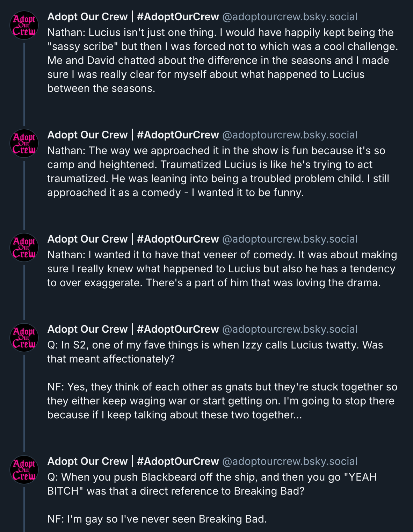Screen dimensions: 413x532
Task: Open the handle on the "veneer of comedy" post
Action: click(x=290, y=239)
